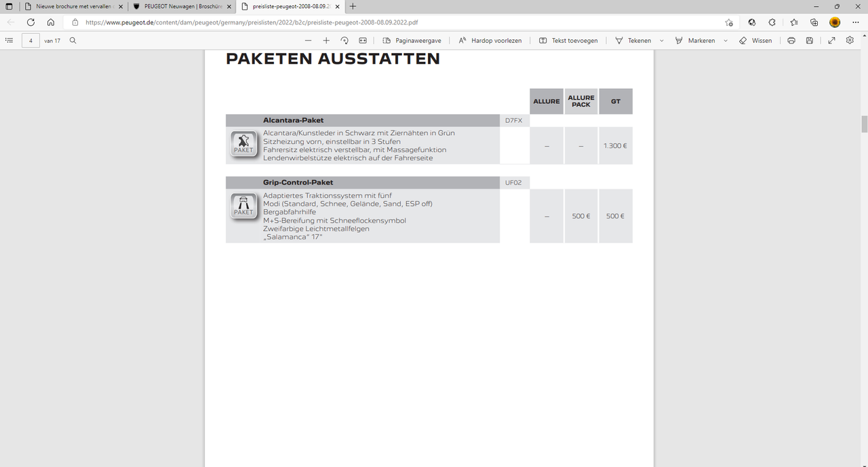868x467 pixels.
Task: Edit the PDF page number field
Action: point(31,41)
